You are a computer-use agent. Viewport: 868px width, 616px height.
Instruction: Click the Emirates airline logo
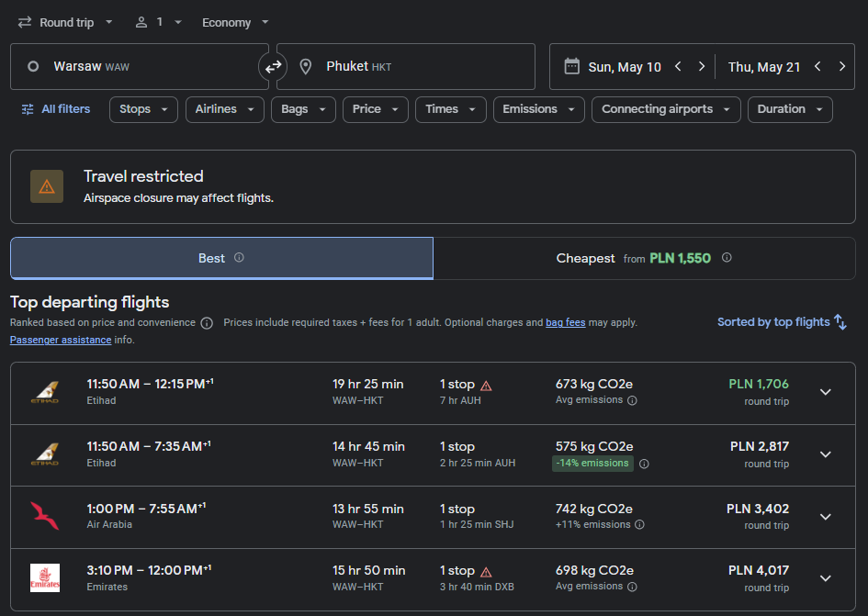coord(45,577)
